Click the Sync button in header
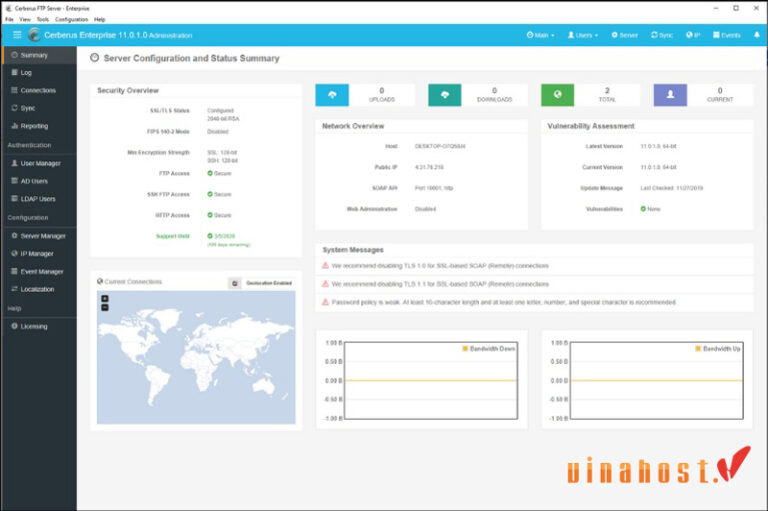 662,35
